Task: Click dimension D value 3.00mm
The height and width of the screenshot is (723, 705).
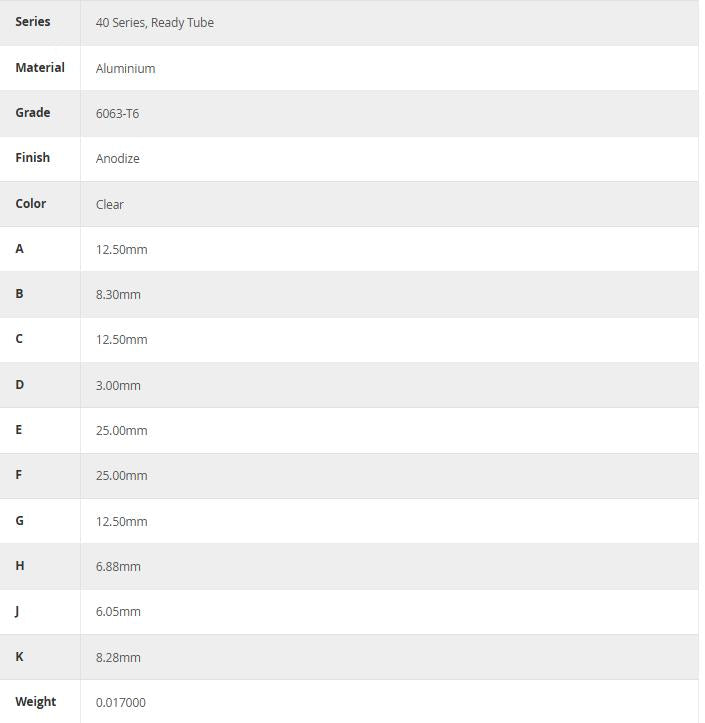Action: tap(119, 385)
